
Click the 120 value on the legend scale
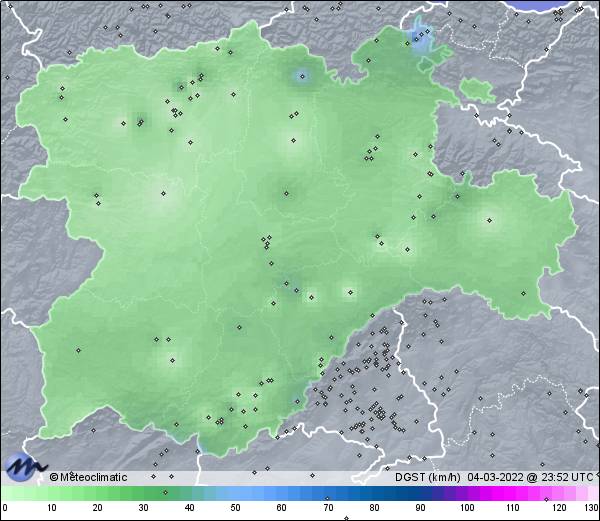point(559,508)
